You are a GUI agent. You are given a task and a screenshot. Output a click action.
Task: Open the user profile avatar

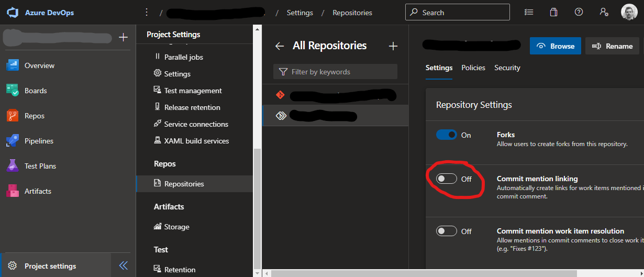tap(629, 12)
